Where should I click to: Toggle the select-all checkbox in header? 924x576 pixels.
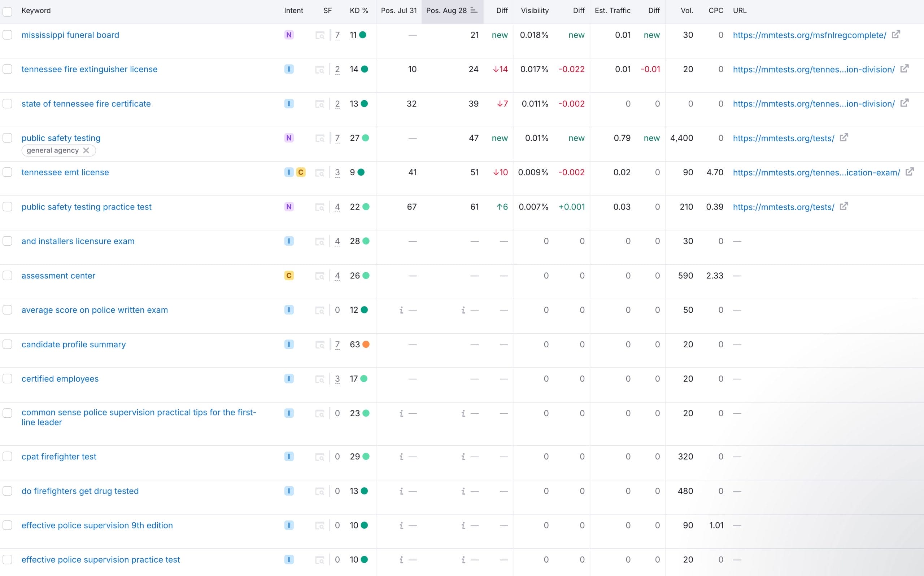coord(7,12)
